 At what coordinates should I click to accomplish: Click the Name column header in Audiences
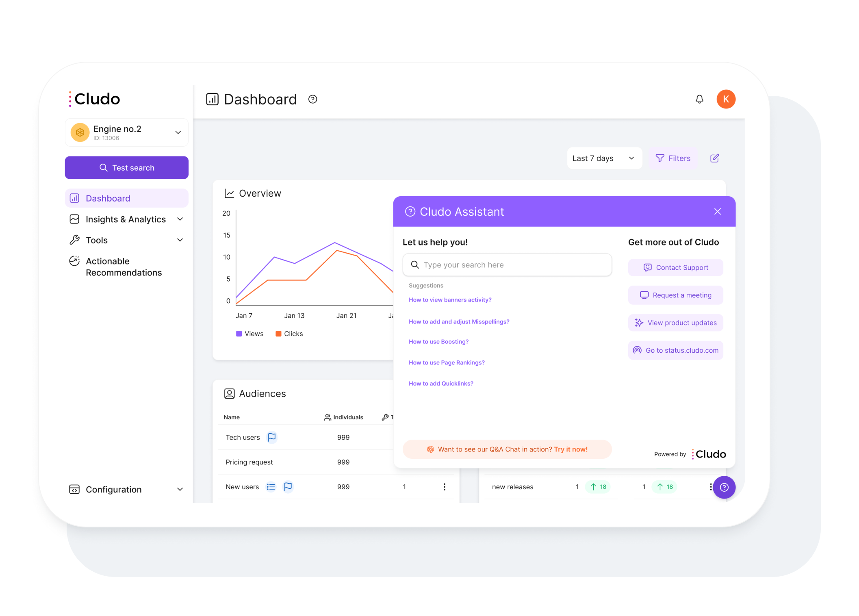[232, 417]
